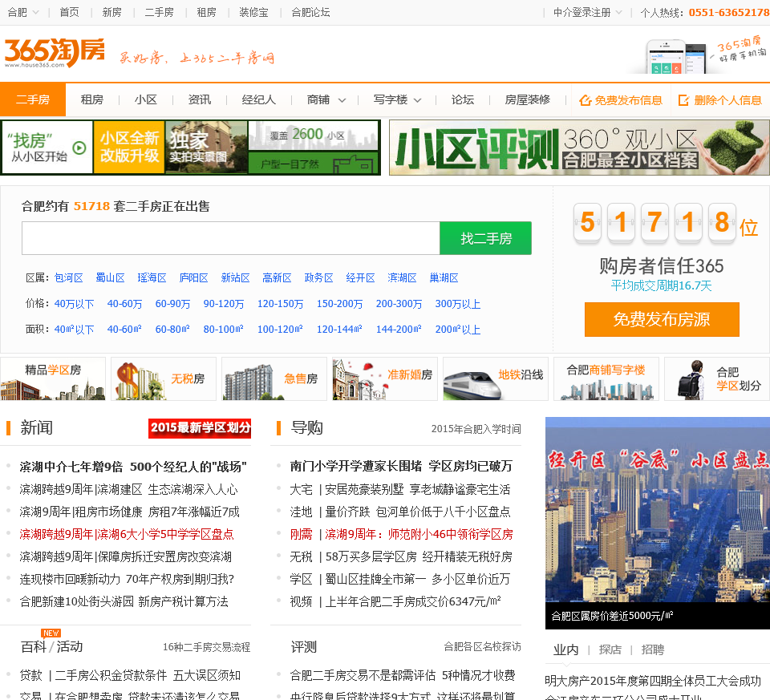Screen dimensions: 770x700
Task: Filter area 200㎡以上
Action: (458, 330)
